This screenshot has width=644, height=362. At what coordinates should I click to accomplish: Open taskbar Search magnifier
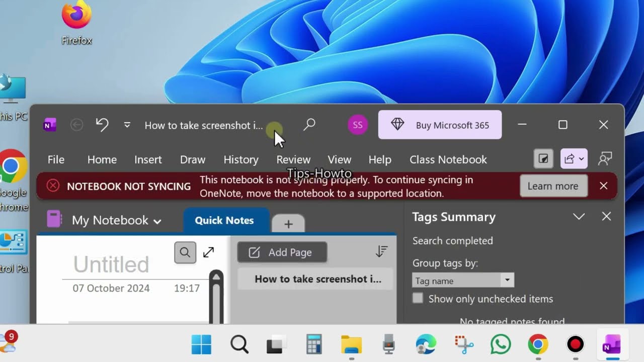point(239,344)
